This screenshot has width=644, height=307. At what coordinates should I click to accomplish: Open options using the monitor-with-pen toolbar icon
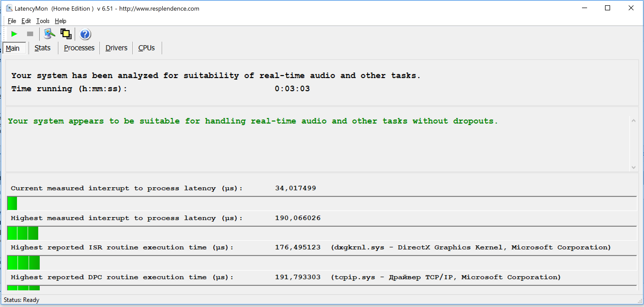tap(49, 34)
